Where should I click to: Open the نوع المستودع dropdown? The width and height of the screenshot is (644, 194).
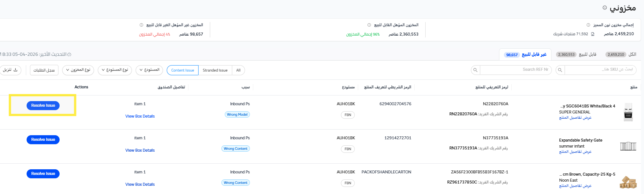click(x=115, y=70)
